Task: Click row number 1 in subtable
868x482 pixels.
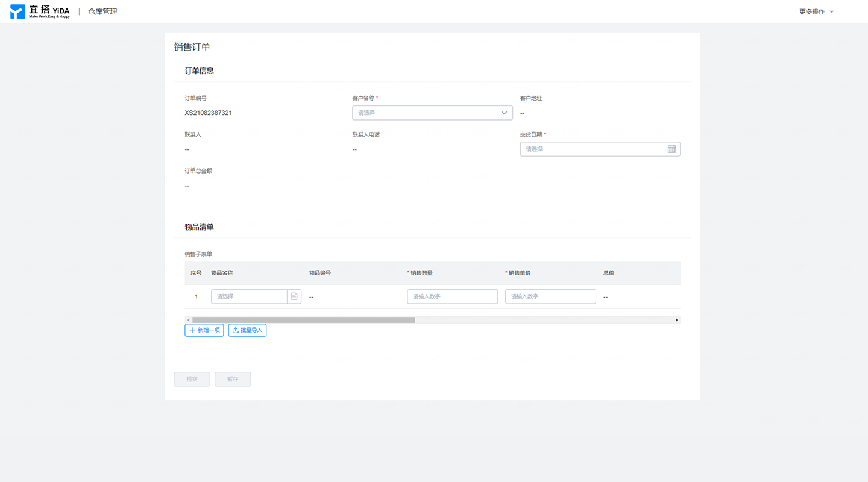Action: tap(196, 296)
